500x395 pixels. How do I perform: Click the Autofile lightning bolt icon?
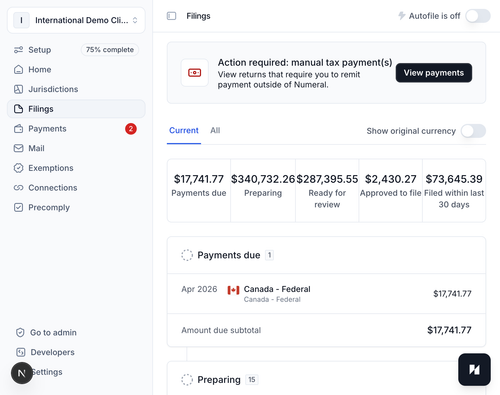(x=402, y=16)
